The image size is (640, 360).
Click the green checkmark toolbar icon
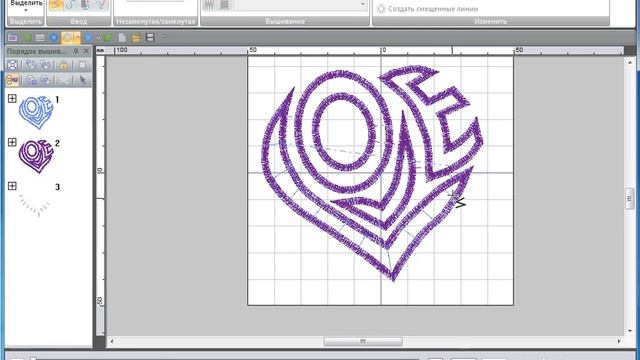(107, 38)
